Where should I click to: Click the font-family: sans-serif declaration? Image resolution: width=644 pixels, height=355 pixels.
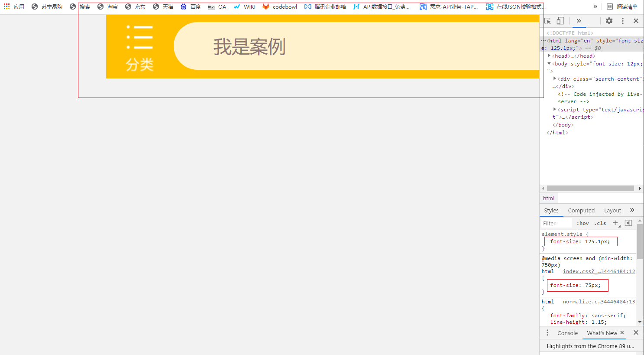pos(588,316)
